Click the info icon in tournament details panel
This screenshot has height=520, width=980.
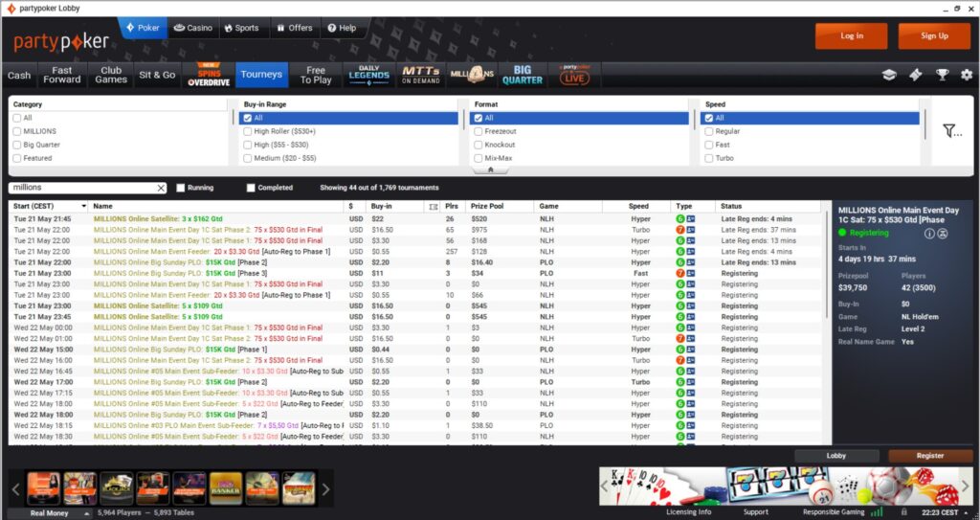[929, 234]
